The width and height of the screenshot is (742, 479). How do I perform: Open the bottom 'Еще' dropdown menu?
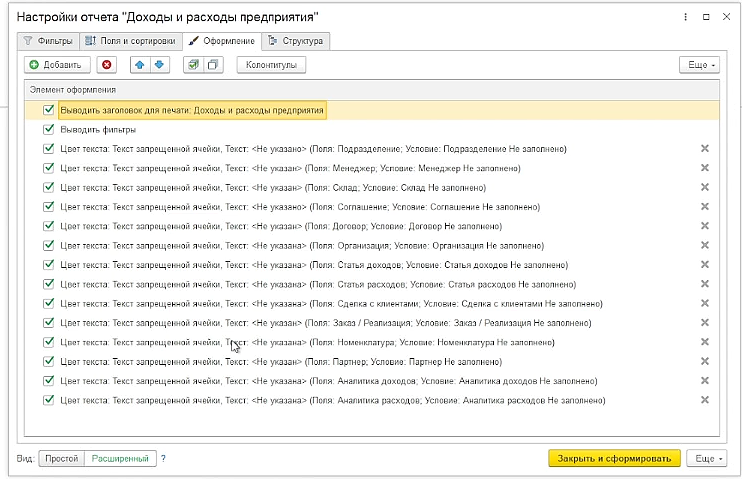[x=707, y=459]
